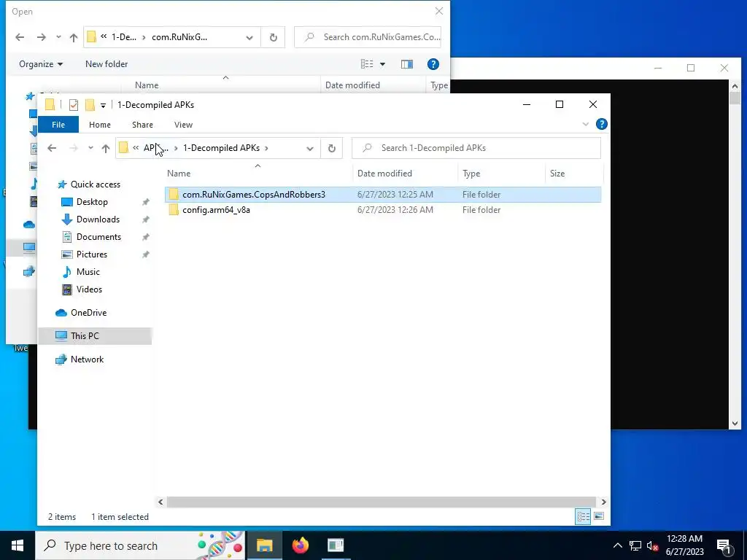Open the View ribbon tab

coord(183,125)
